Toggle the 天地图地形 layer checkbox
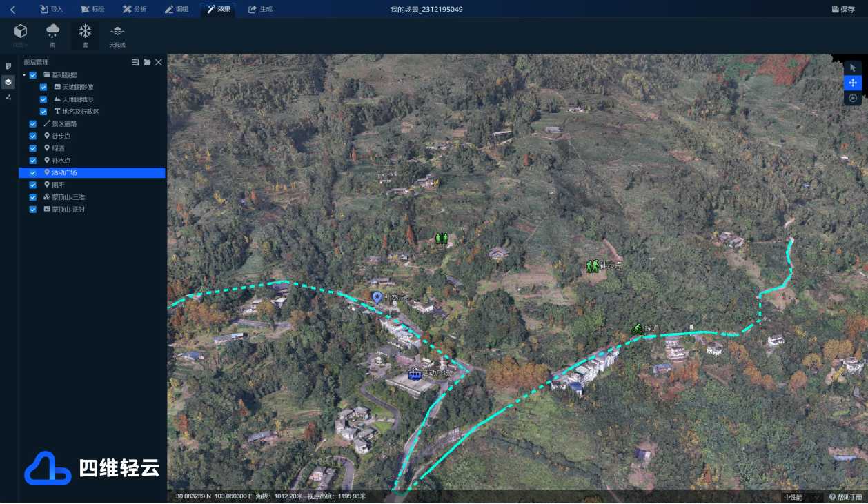This screenshot has width=868, height=504. [x=43, y=99]
